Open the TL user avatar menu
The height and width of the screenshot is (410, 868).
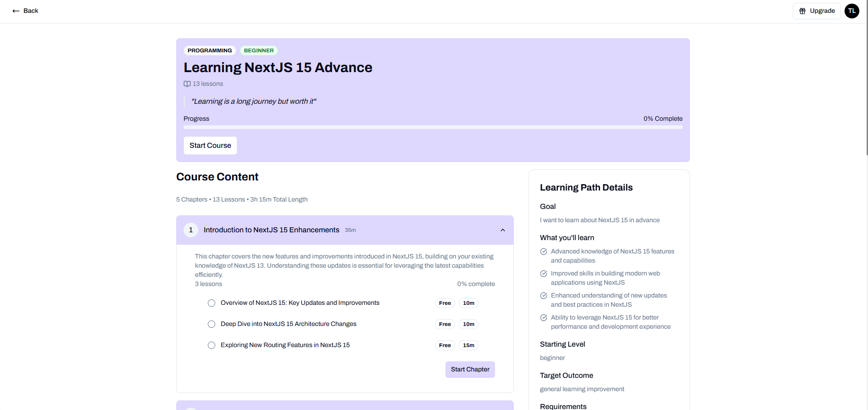pos(852,11)
